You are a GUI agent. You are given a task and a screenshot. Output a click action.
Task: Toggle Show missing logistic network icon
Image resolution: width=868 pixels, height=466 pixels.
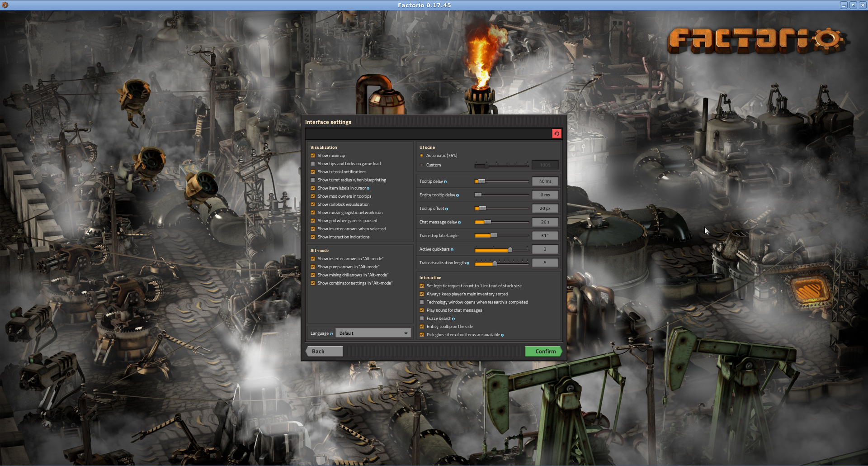point(313,213)
